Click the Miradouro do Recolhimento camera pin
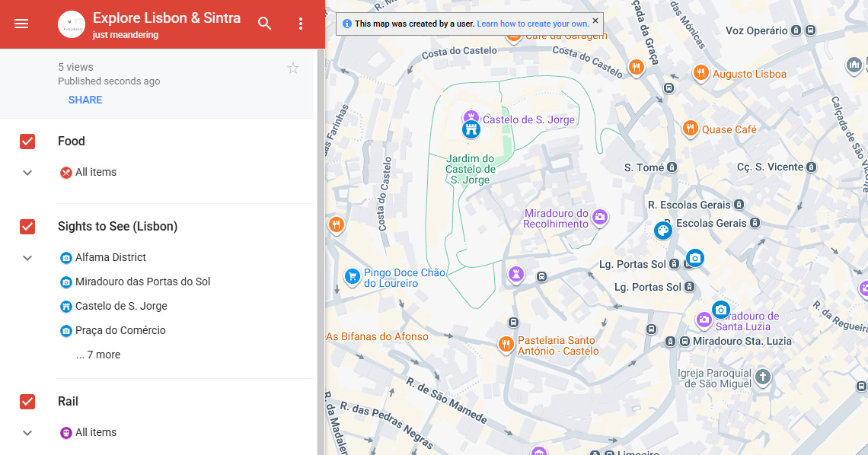This screenshot has width=868, height=455. tap(599, 217)
